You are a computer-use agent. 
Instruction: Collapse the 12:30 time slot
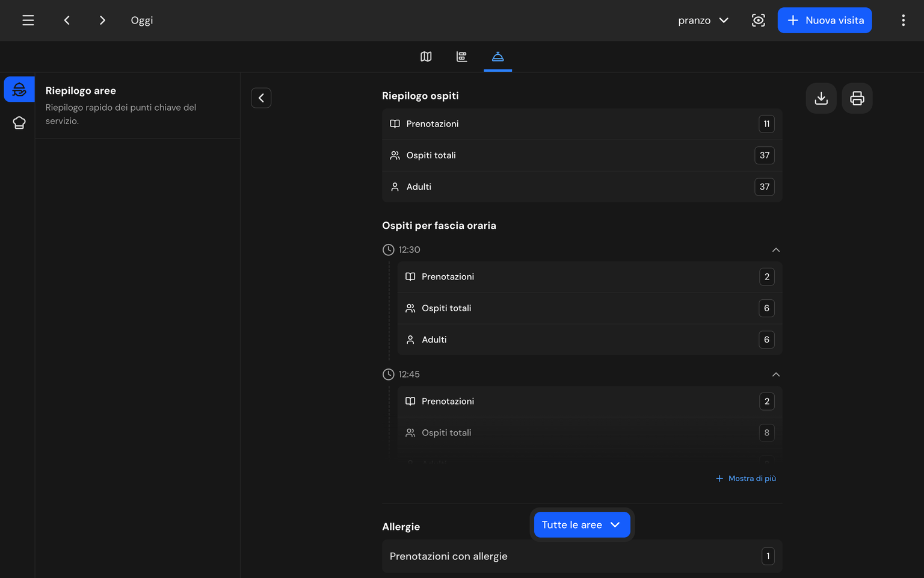click(x=776, y=250)
